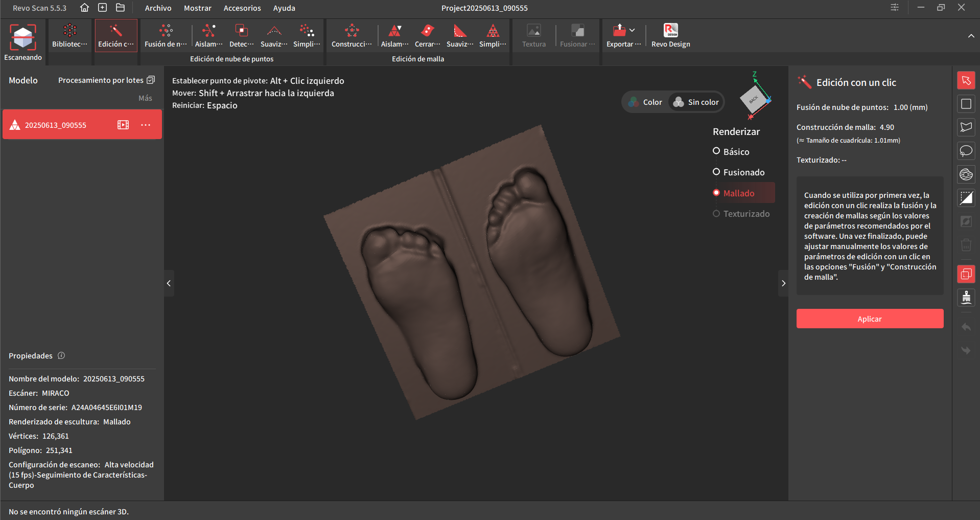Choose Fusionado render mode
Image resolution: width=980 pixels, height=520 pixels.
(x=739, y=172)
